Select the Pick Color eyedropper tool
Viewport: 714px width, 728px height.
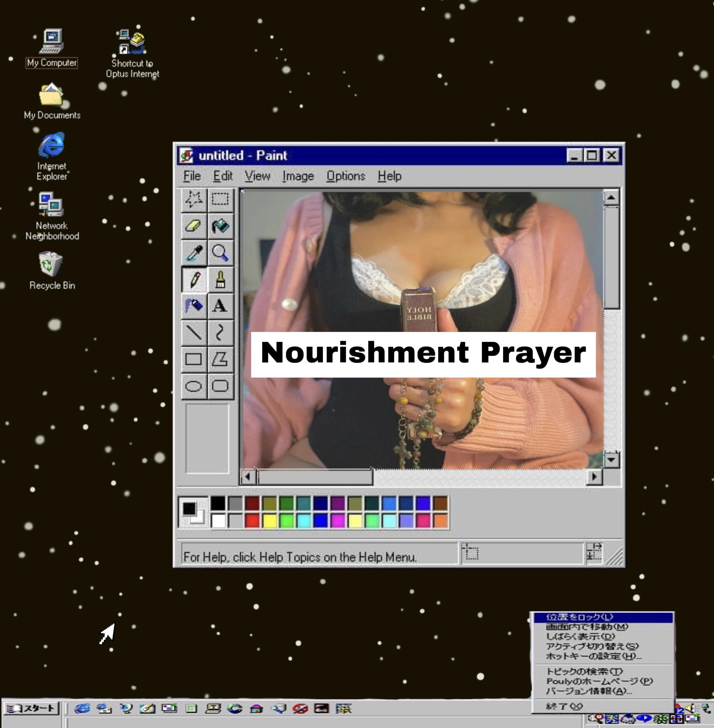click(x=194, y=253)
